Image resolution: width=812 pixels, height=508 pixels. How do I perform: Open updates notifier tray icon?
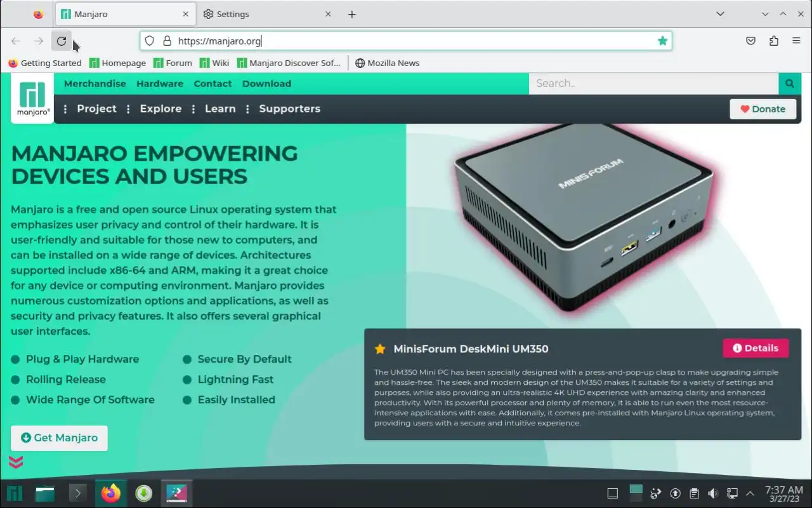pos(676,493)
